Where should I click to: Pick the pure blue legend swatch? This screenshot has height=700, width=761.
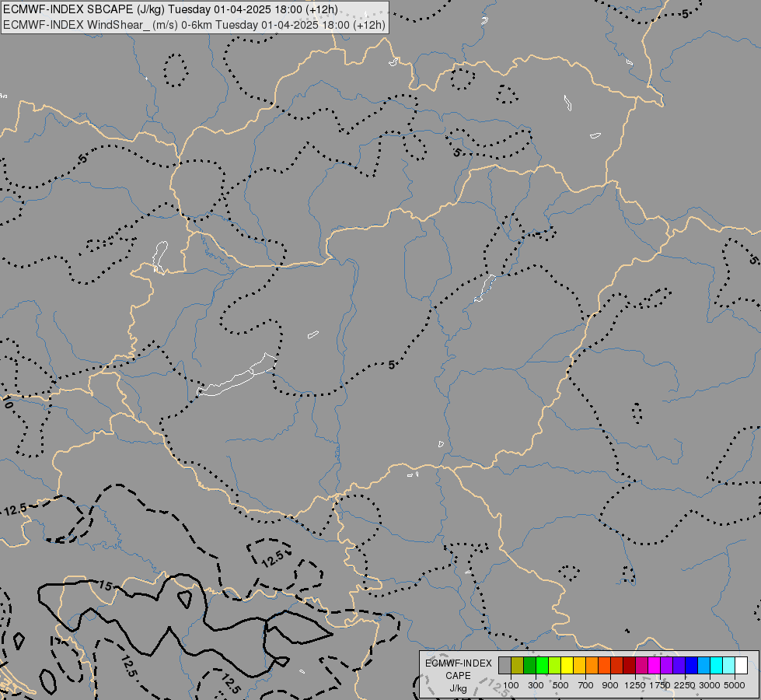692,665
